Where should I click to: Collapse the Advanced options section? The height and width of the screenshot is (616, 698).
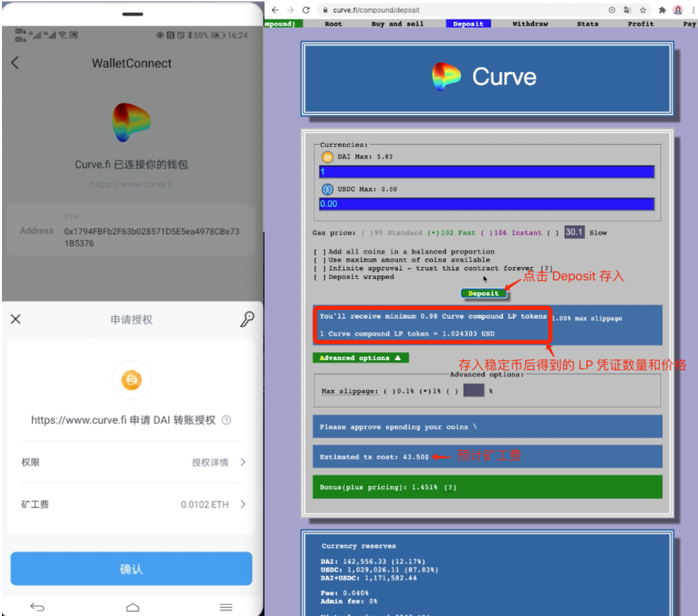[360, 358]
